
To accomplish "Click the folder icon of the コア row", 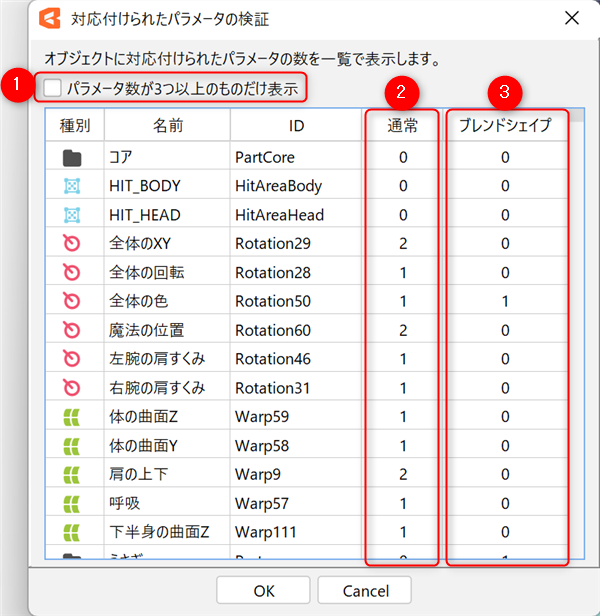I will pos(71,157).
